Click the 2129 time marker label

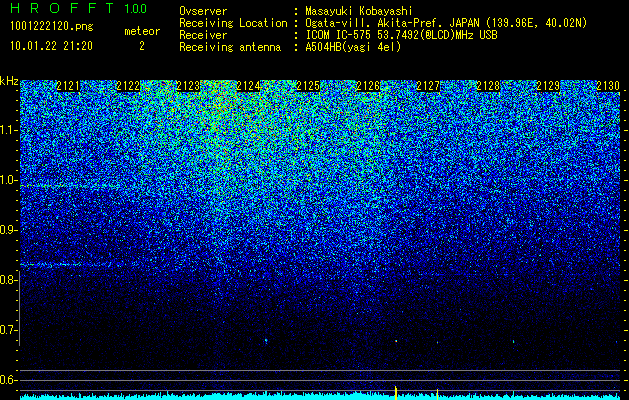pyautogui.click(x=548, y=86)
